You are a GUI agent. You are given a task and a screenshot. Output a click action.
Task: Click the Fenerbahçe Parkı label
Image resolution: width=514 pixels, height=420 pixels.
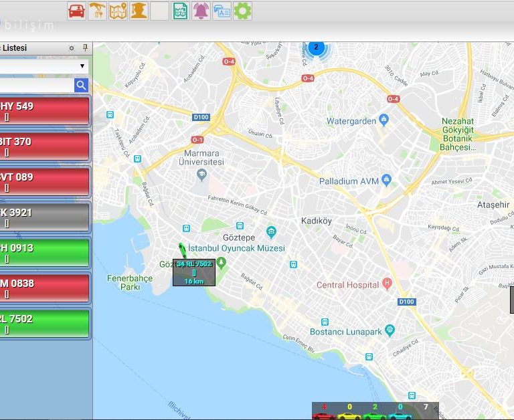(x=130, y=282)
